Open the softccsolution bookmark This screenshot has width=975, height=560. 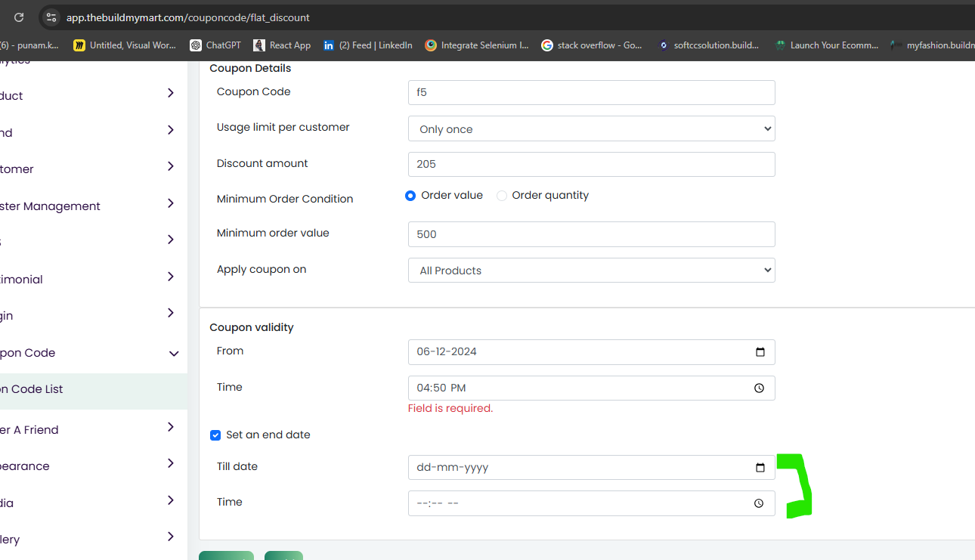point(708,45)
